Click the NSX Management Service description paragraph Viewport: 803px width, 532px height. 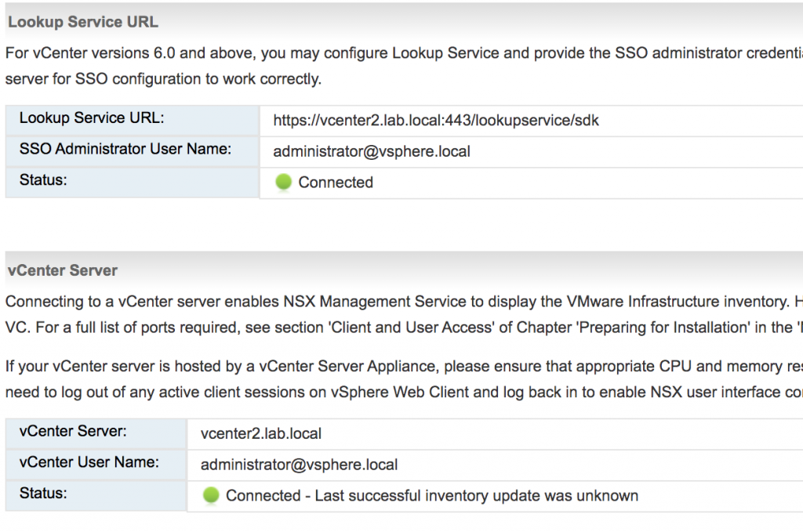[x=404, y=315]
